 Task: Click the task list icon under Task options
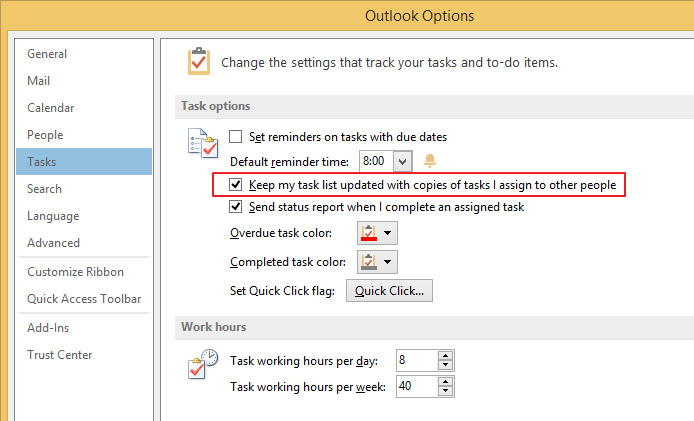203,143
